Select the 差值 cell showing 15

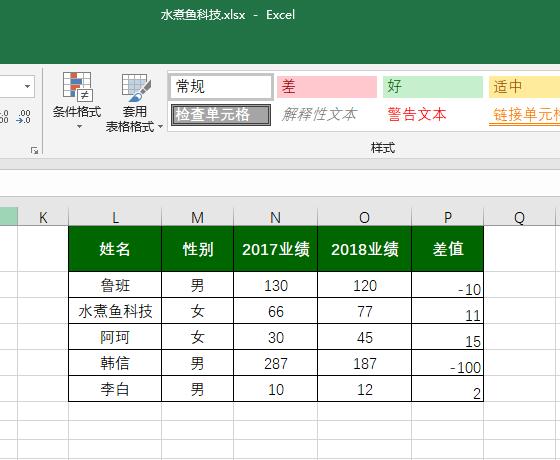[448, 337]
